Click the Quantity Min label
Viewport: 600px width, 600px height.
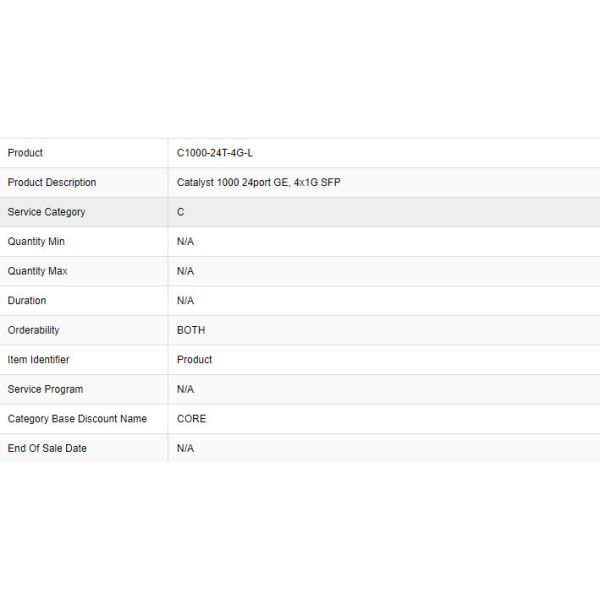36,241
